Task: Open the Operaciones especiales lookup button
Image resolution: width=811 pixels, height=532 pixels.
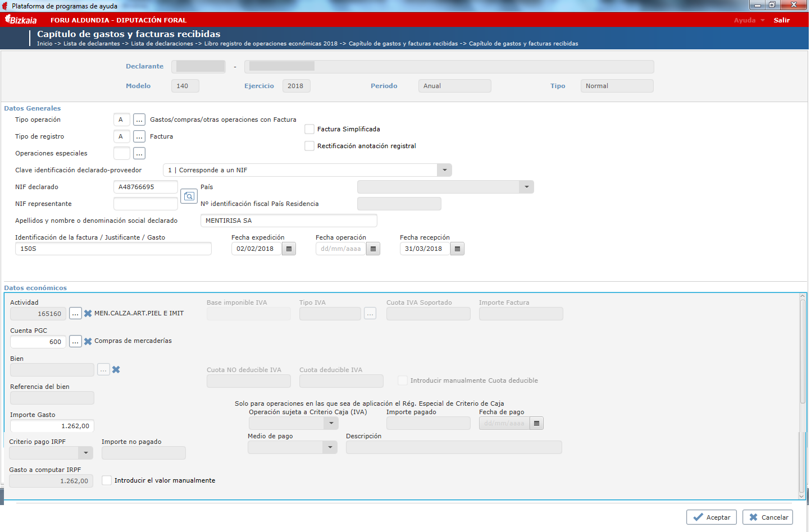Action: (x=139, y=153)
